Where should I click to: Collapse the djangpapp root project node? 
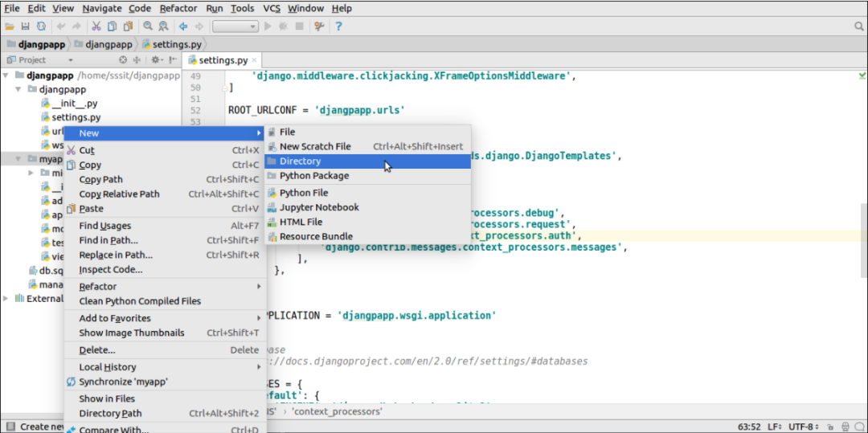point(6,76)
